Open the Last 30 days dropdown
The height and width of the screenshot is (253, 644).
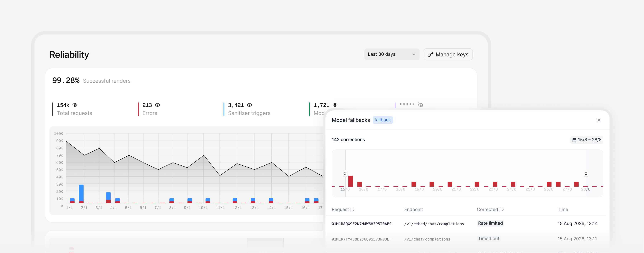pyautogui.click(x=392, y=54)
